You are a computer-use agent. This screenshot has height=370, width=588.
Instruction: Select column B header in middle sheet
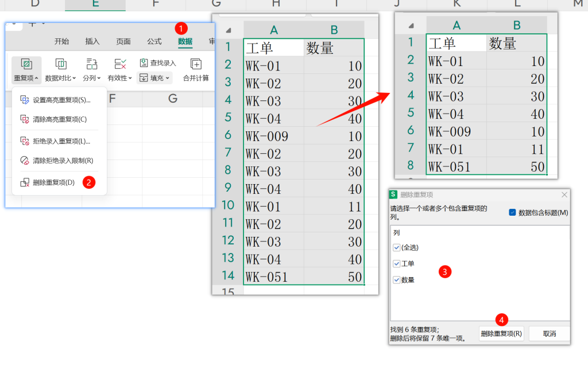[x=334, y=30]
